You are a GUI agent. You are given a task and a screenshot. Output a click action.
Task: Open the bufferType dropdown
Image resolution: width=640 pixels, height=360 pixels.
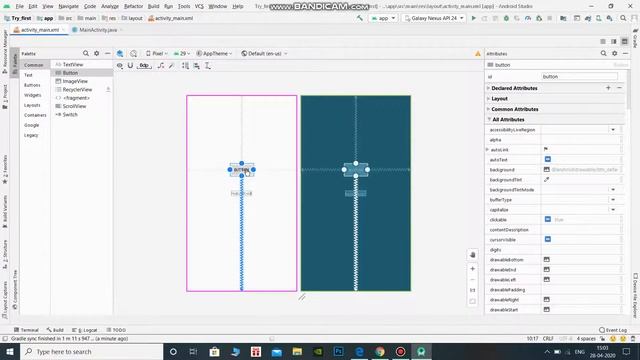[613, 200]
